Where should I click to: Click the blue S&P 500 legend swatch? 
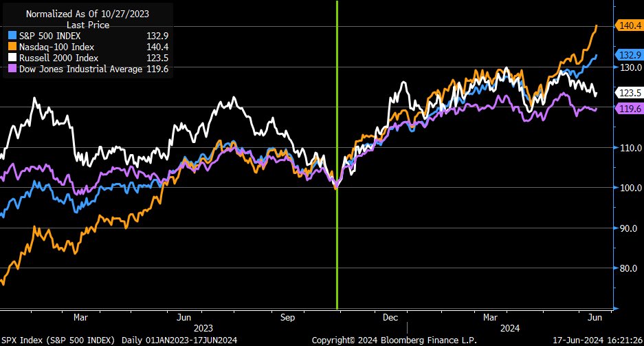pyautogui.click(x=12, y=36)
